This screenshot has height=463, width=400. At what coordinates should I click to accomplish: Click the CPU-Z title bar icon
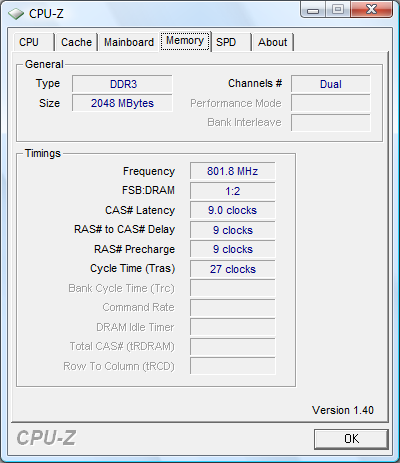pyautogui.click(x=16, y=14)
